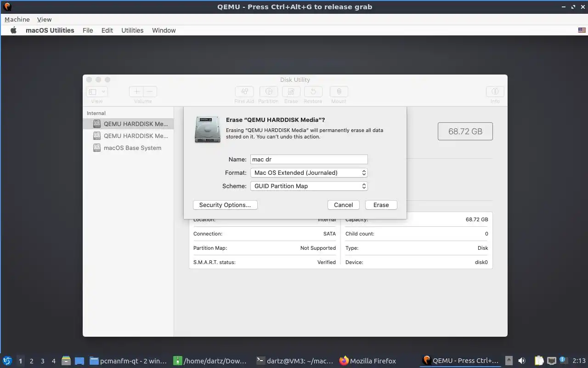The height and width of the screenshot is (368, 588).
Task: Click the Internal sidebar header
Action: tap(96, 113)
